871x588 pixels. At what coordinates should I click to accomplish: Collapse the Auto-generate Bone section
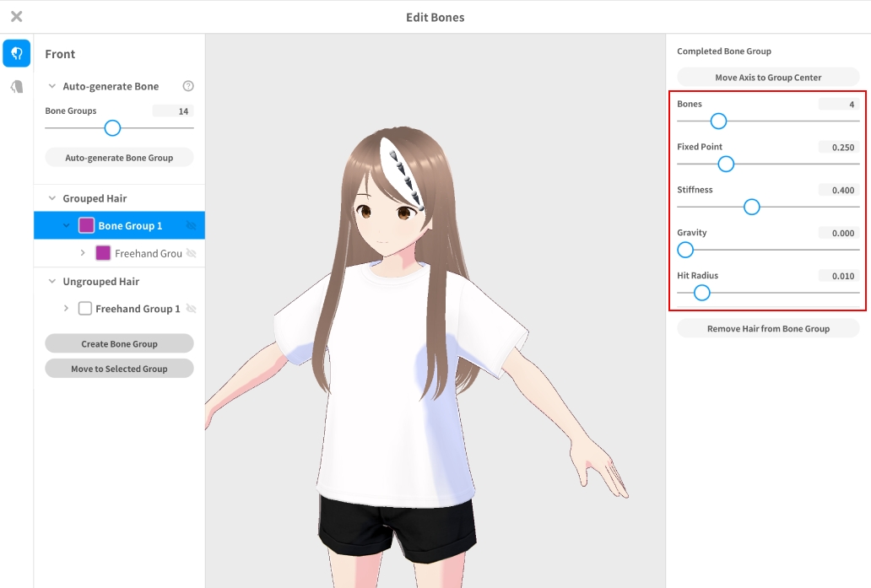point(52,86)
